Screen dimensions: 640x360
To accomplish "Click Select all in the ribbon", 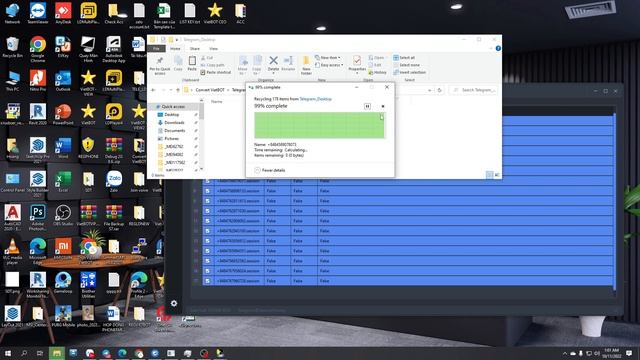I will pyautogui.click(x=404, y=58).
